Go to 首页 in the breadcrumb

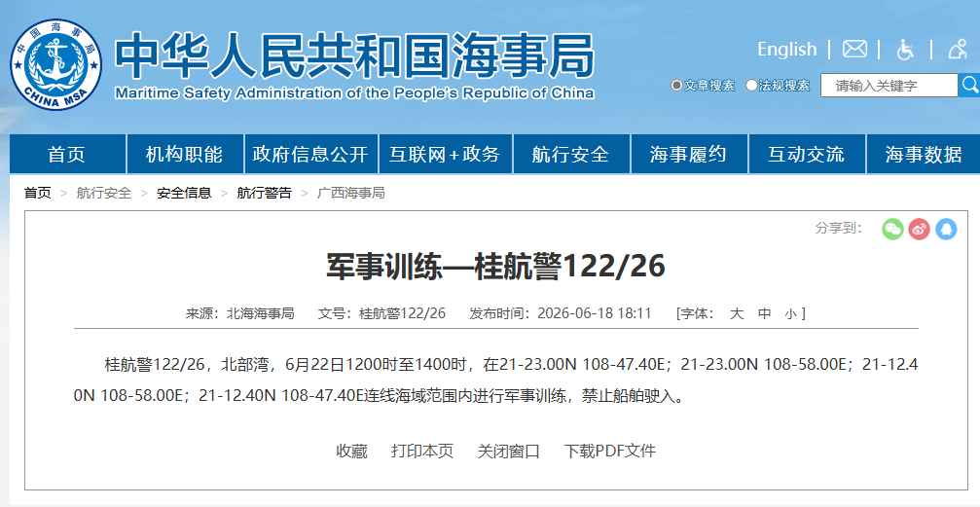click(x=38, y=193)
